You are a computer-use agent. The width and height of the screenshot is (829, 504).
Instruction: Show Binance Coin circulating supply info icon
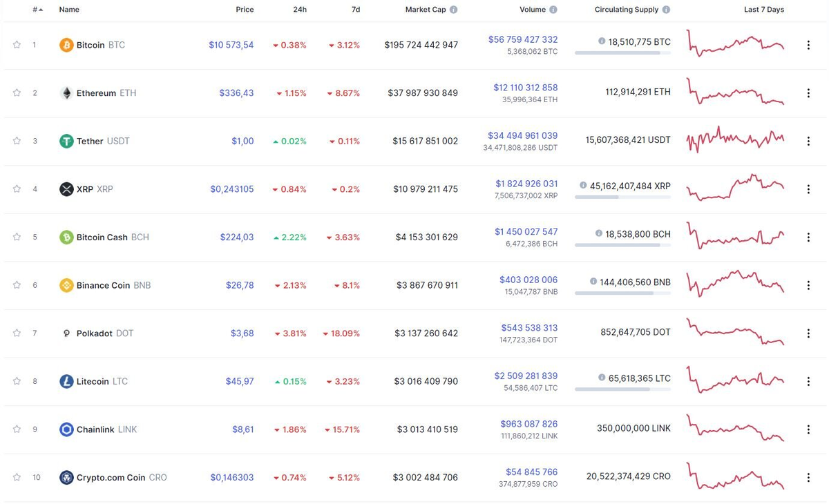[x=593, y=282]
